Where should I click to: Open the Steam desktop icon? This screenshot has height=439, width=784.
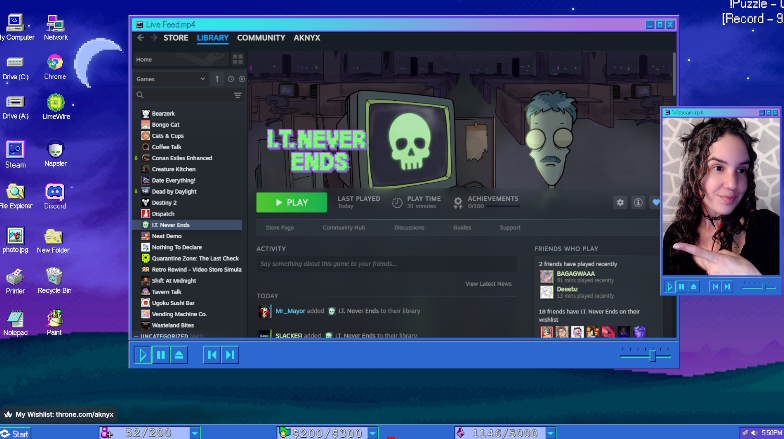pos(16,154)
